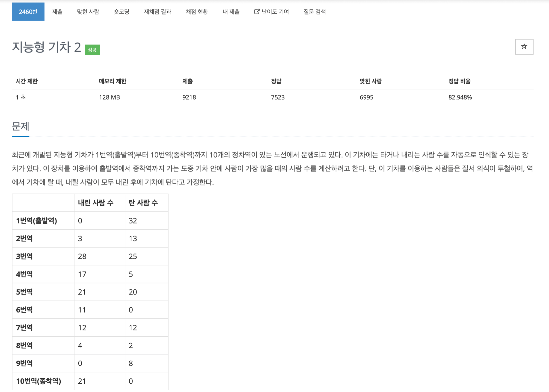The image size is (549, 392).
Task: Click the 탄 사람 수 column header
Action: click(143, 203)
